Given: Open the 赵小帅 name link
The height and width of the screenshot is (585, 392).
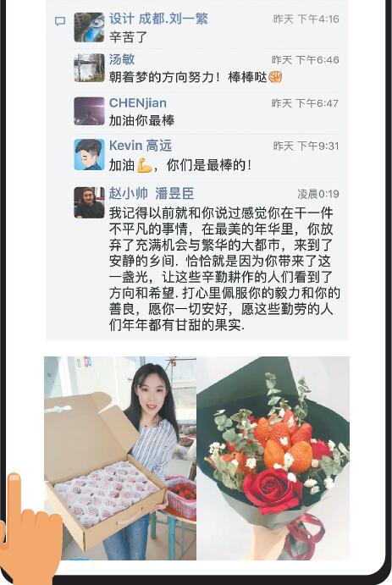Looking at the screenshot, I should [x=129, y=193].
